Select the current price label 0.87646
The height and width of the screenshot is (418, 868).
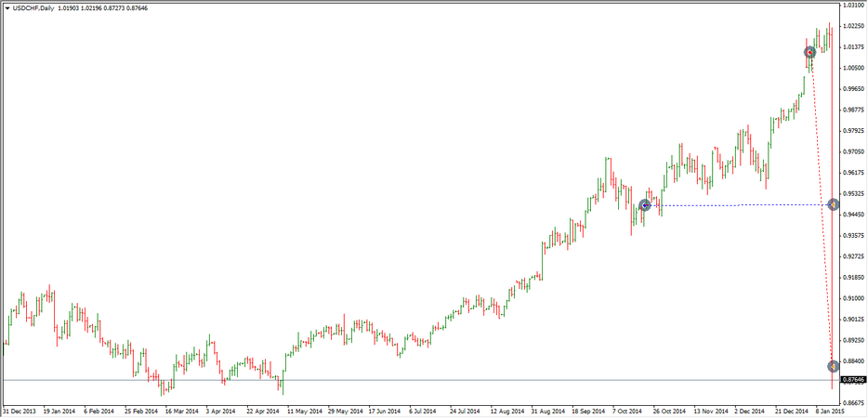coord(853,380)
